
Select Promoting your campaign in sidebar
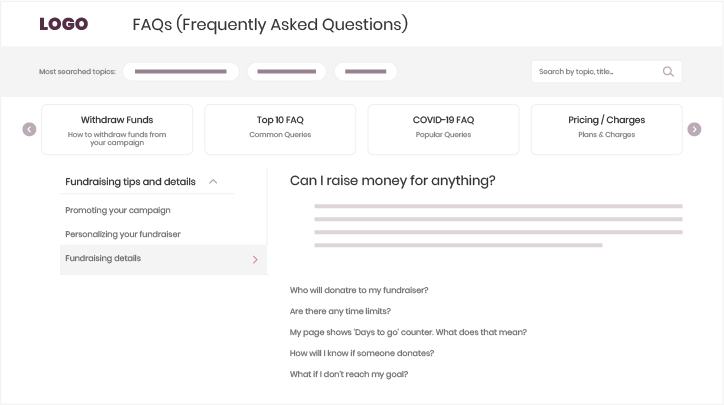(118, 210)
